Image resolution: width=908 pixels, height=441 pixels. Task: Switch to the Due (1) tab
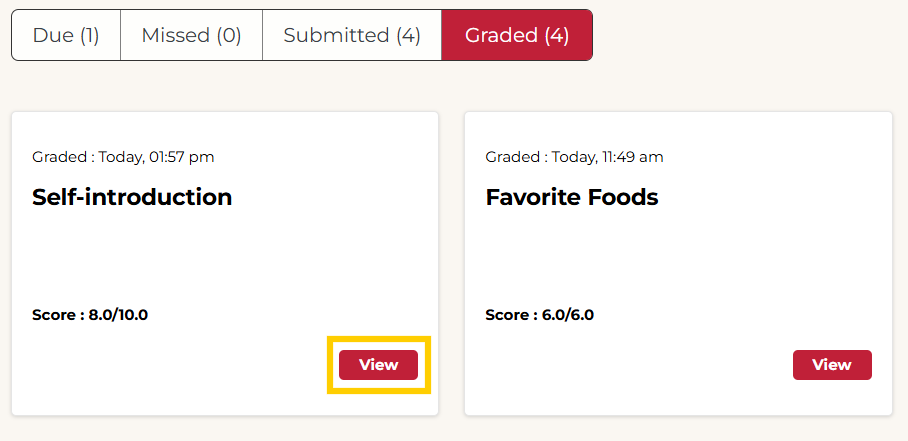point(66,35)
